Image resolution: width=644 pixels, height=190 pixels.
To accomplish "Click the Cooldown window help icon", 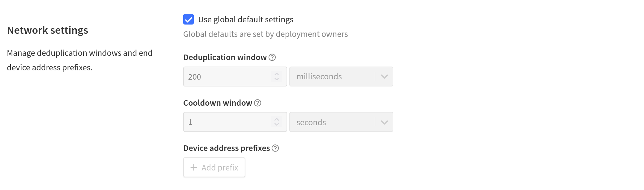I will click(x=258, y=103).
